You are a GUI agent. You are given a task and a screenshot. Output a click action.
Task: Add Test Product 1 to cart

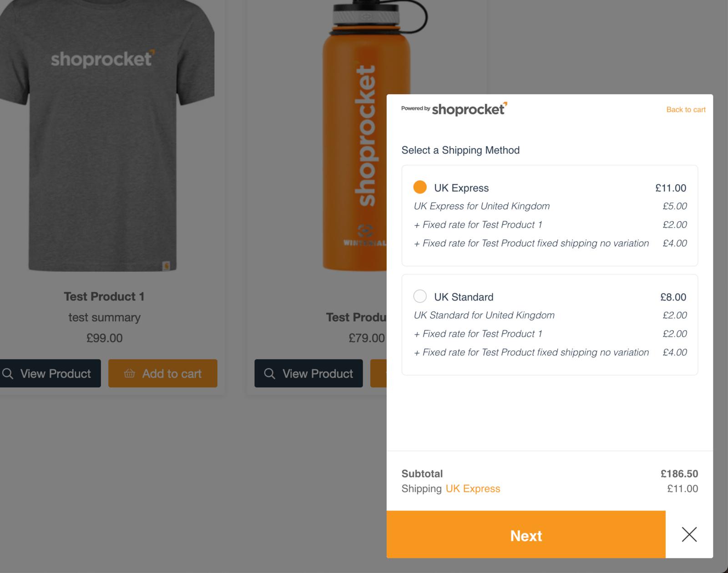click(x=162, y=373)
